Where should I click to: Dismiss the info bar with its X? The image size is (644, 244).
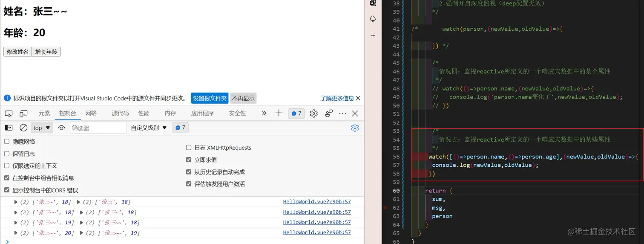[358, 98]
